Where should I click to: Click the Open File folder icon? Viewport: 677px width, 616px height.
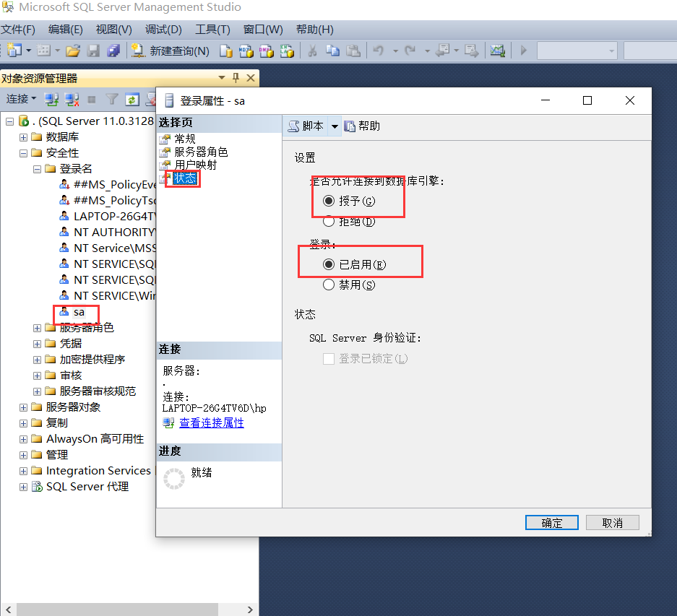point(73,51)
